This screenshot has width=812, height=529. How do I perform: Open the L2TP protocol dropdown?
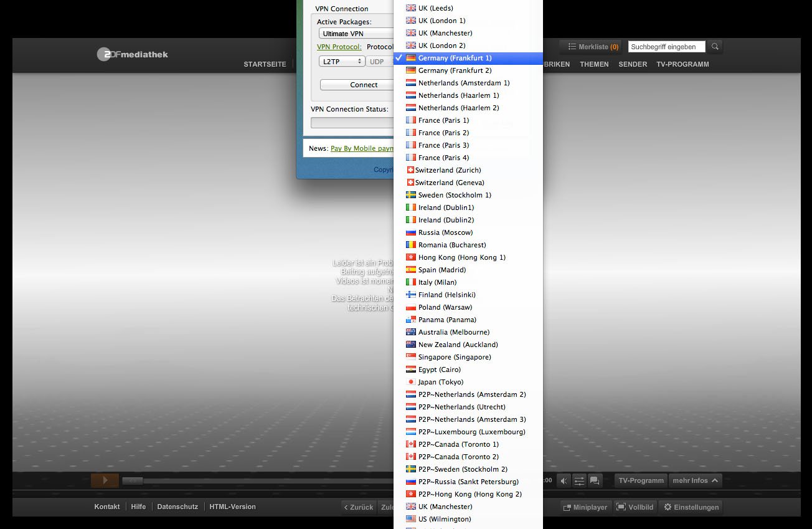tap(341, 62)
